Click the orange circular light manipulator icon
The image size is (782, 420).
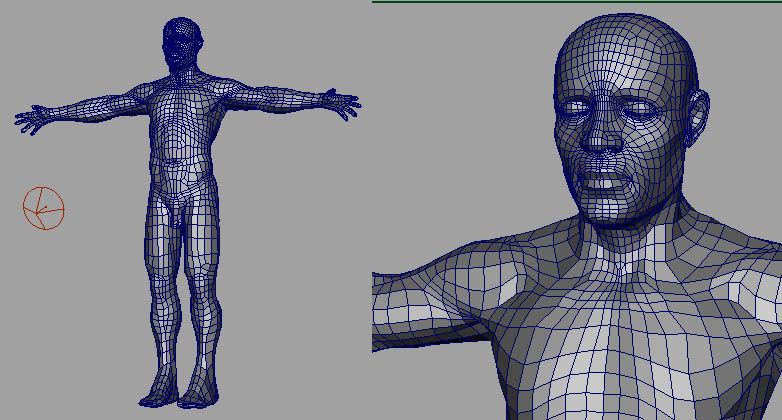pos(44,209)
